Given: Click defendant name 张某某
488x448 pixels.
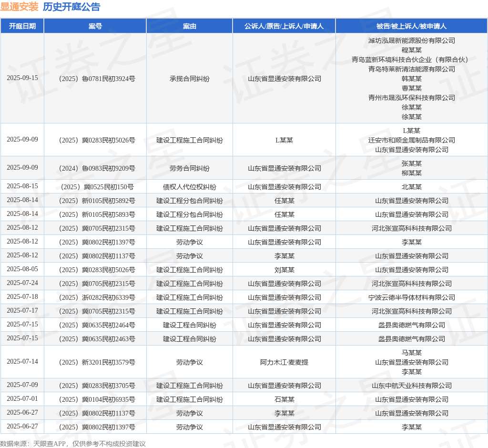Looking at the screenshot, I should point(411,163).
